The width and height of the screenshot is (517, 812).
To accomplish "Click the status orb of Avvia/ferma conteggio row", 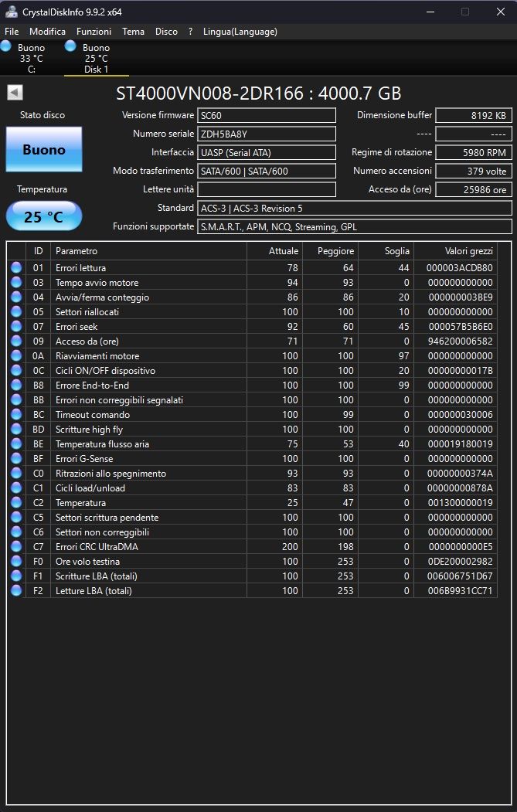I will pos(16,297).
